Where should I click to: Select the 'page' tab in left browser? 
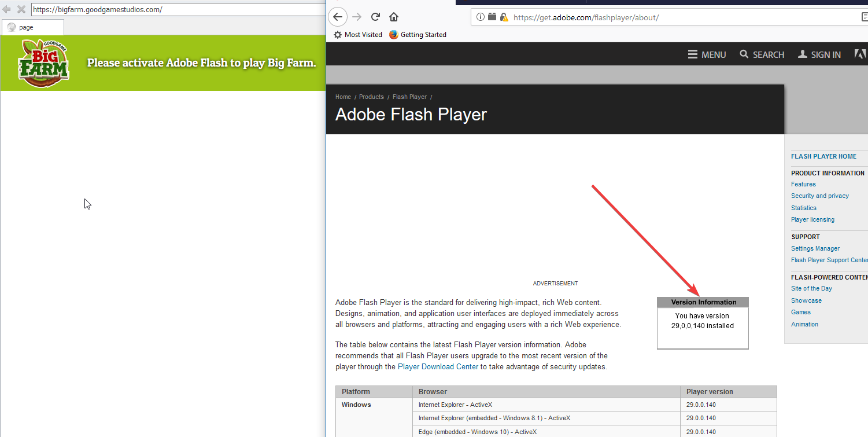(33, 27)
